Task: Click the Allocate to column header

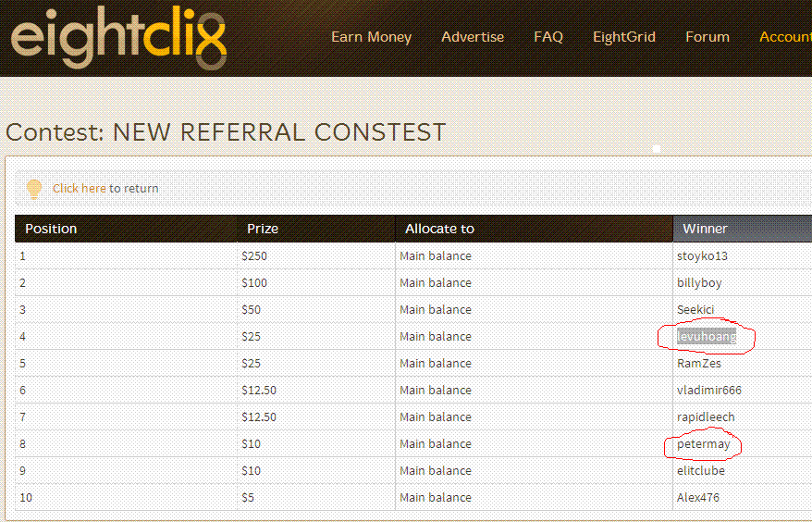Action: point(439,229)
